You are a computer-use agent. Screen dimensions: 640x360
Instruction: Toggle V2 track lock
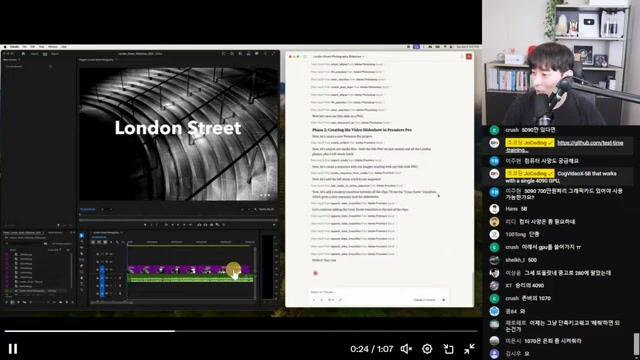97,262
